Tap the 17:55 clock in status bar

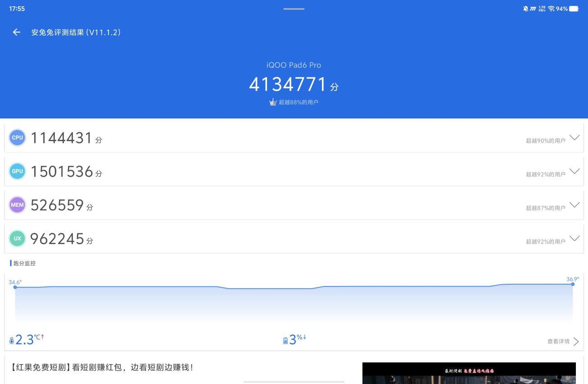click(17, 9)
